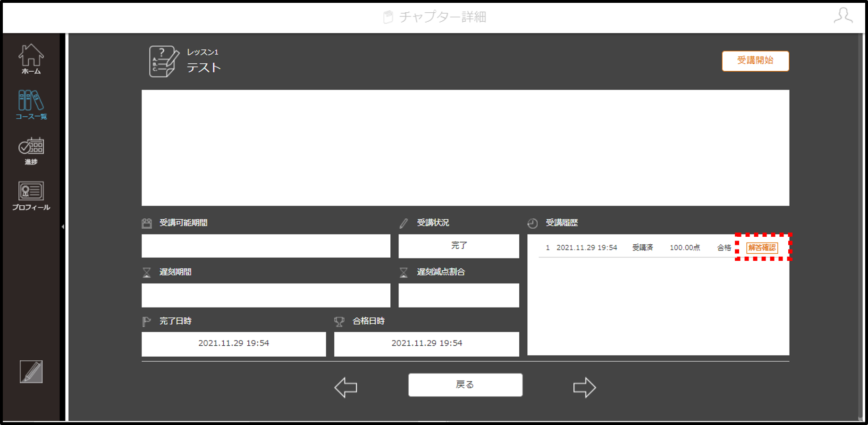Click the 受講可能期間 field
868x425 pixels.
266,246
